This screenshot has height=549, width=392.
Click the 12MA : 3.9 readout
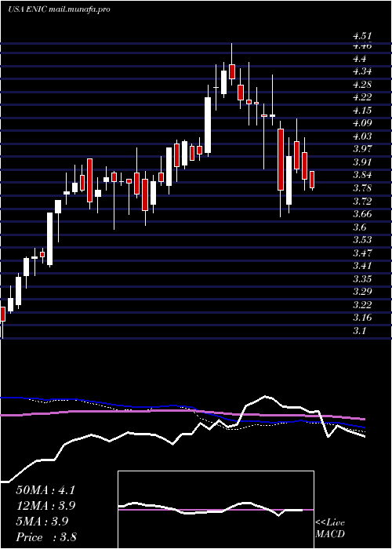[x=45, y=506]
